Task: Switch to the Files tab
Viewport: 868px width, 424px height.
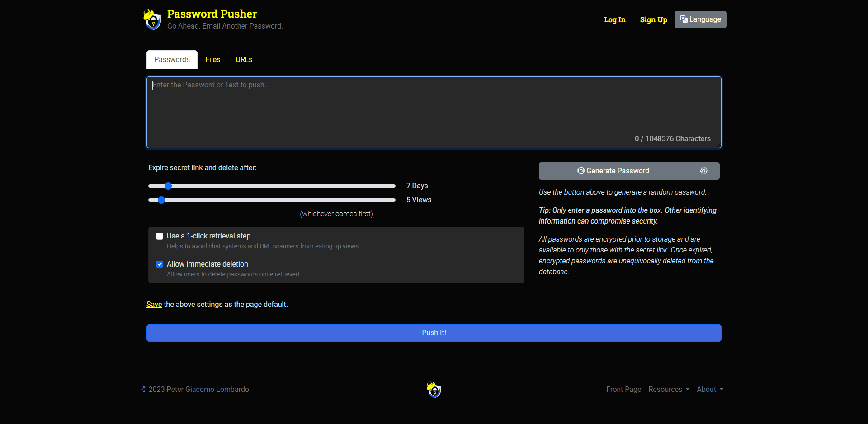Action: point(212,59)
